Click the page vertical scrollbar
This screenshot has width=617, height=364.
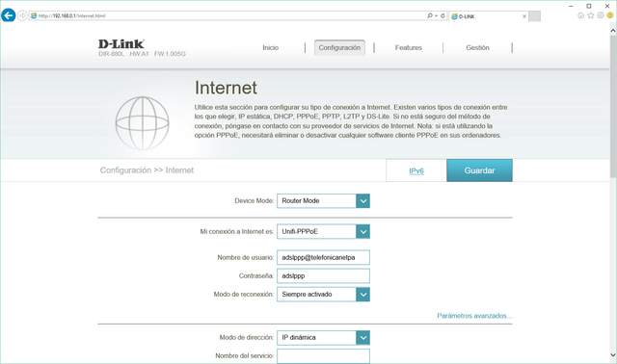point(613,106)
